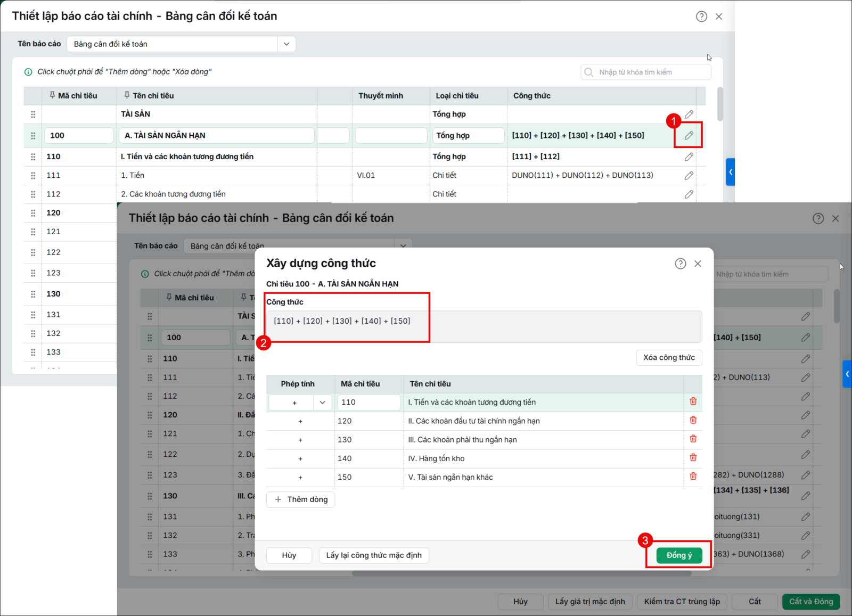Edit formula of row 111 Tiền

(689, 175)
